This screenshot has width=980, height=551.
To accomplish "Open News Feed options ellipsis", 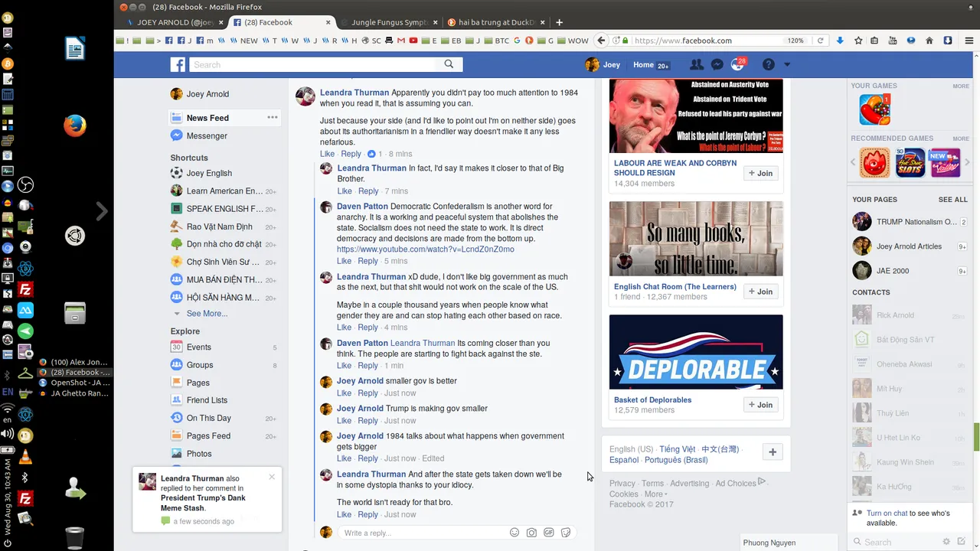I will pyautogui.click(x=272, y=117).
